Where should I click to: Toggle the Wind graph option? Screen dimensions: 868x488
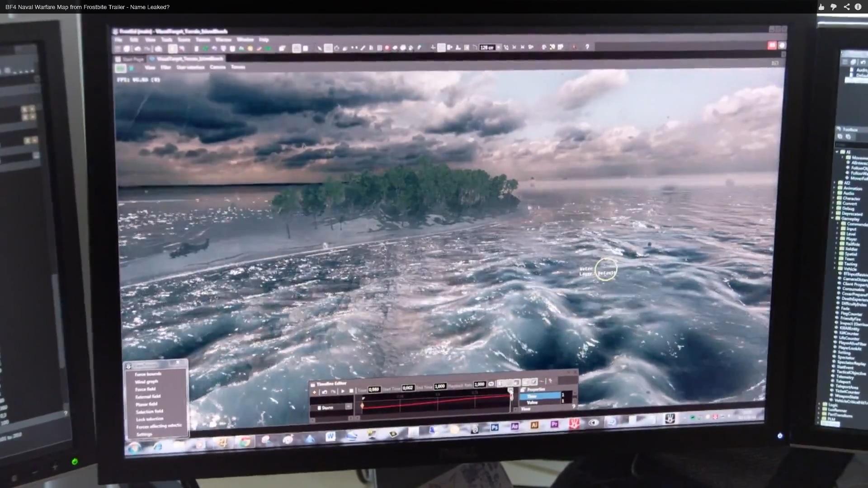[146, 382]
